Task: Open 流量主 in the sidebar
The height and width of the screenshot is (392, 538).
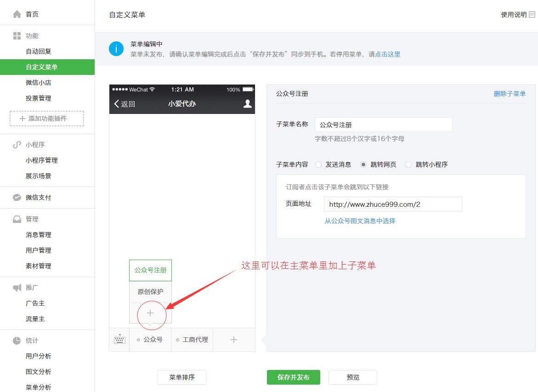Action: click(x=35, y=319)
